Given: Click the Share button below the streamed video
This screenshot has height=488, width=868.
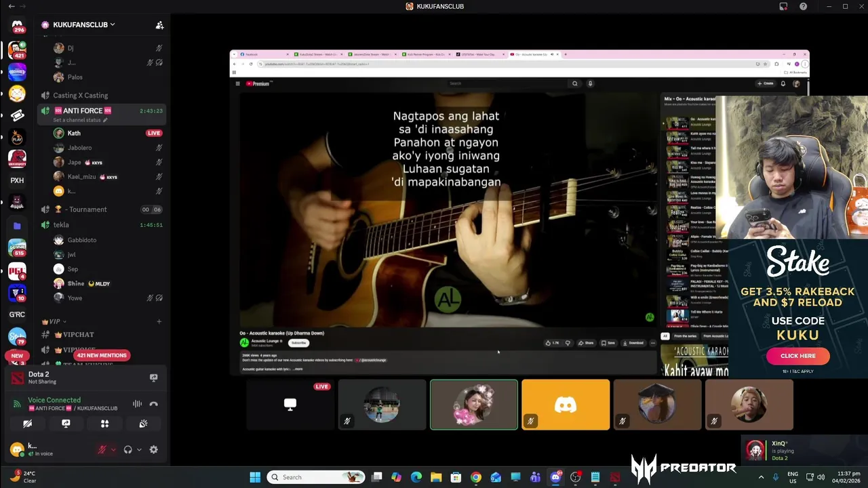Looking at the screenshot, I should (x=586, y=343).
